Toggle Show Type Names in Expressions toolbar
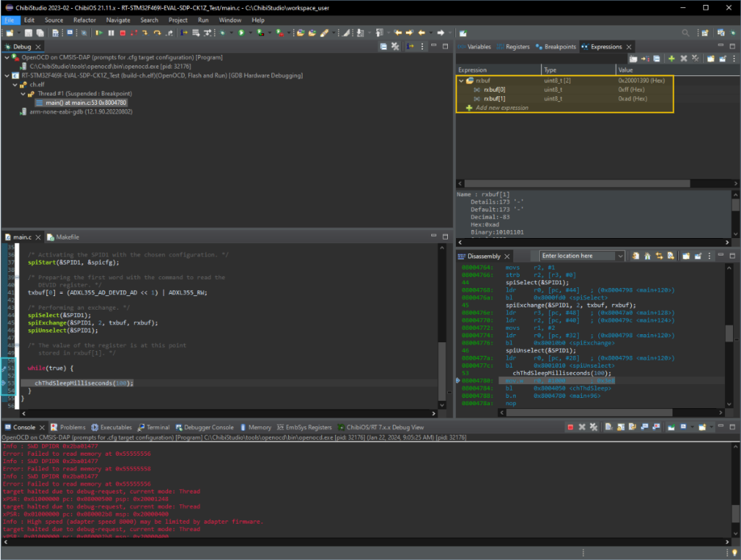 (x=633, y=59)
